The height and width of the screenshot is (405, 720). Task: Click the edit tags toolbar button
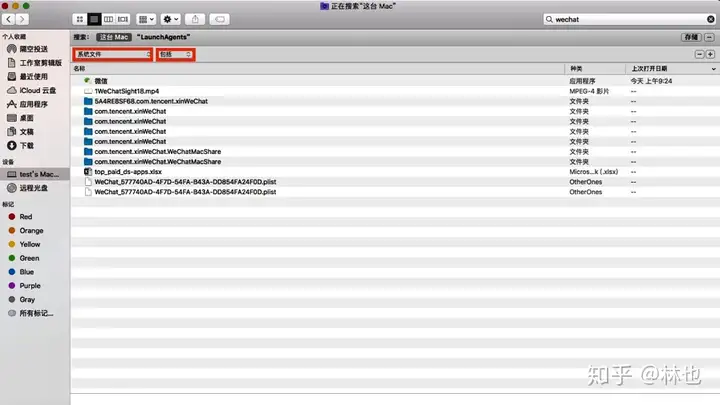click(220, 19)
